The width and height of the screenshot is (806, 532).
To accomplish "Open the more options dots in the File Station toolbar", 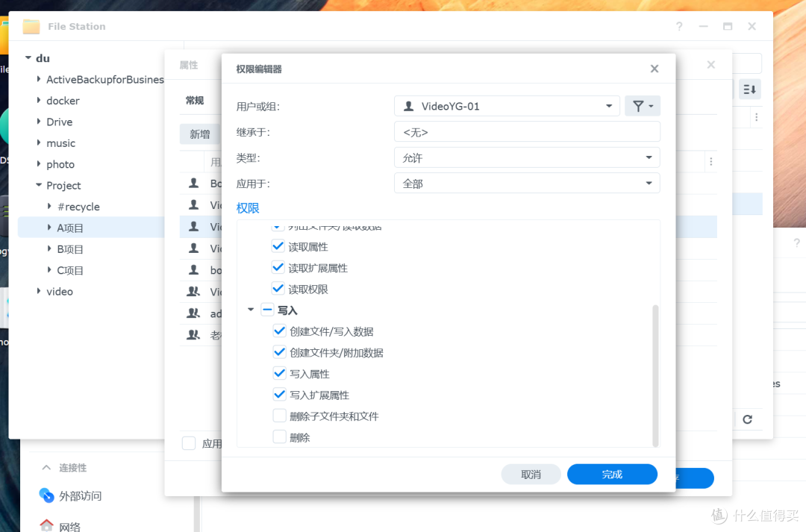I will 756,117.
